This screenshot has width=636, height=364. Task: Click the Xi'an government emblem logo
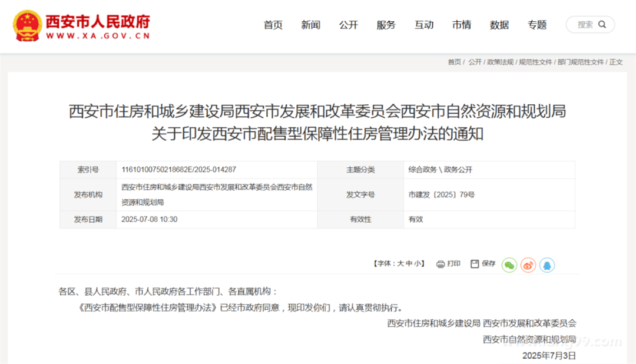pyautogui.click(x=27, y=25)
